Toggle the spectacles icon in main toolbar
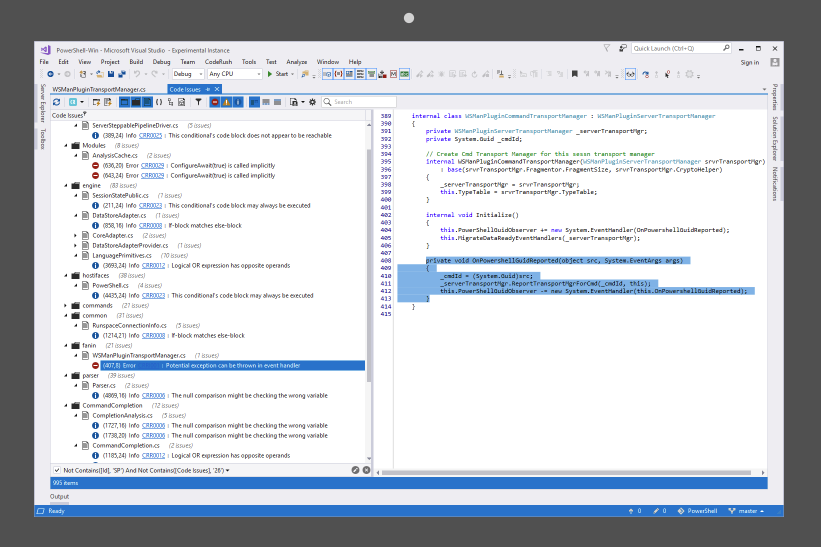The height and width of the screenshot is (547, 821). click(630, 74)
